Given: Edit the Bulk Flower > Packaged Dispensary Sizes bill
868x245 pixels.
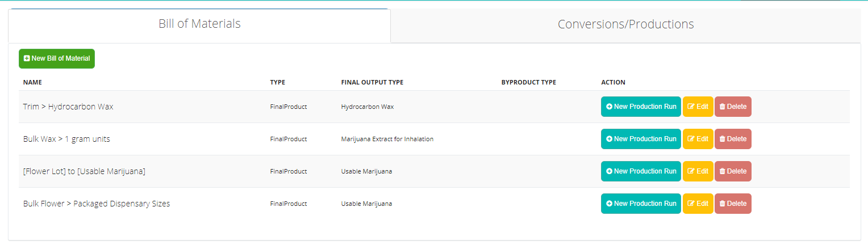Looking at the screenshot, I should tap(698, 204).
